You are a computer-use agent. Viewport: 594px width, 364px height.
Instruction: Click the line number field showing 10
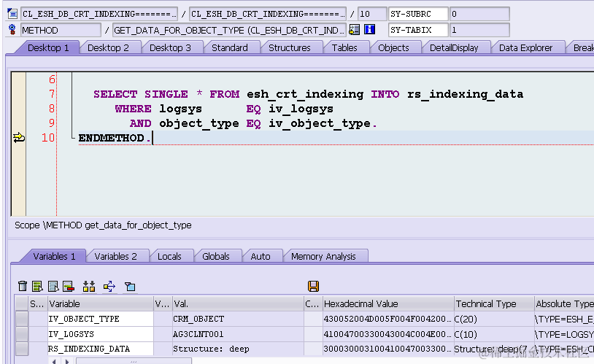tap(372, 14)
